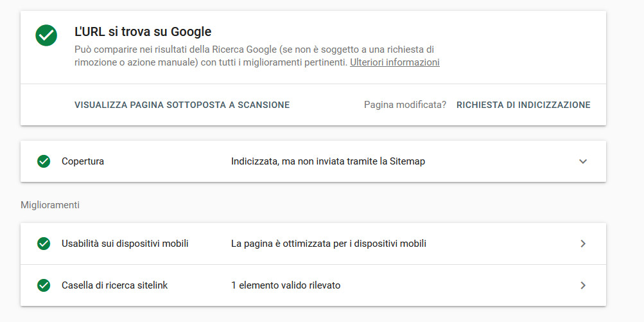Click the '1 elemento valido rilevato' text

[x=286, y=285]
